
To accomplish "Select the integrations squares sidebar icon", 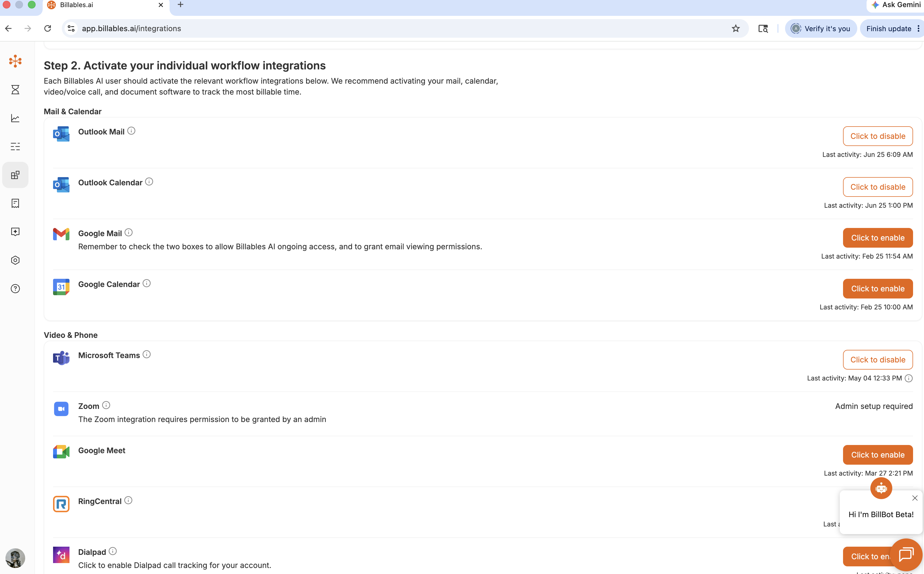I will [x=15, y=175].
